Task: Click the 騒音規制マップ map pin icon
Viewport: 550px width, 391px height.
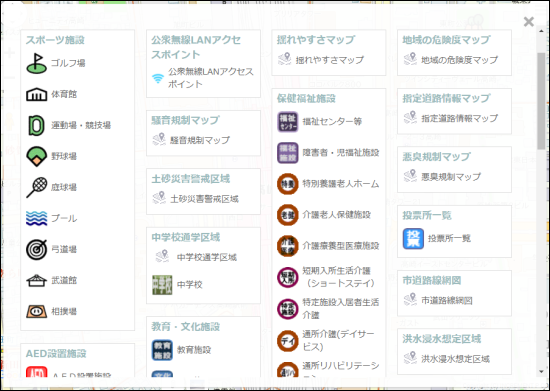Action: 159,139
